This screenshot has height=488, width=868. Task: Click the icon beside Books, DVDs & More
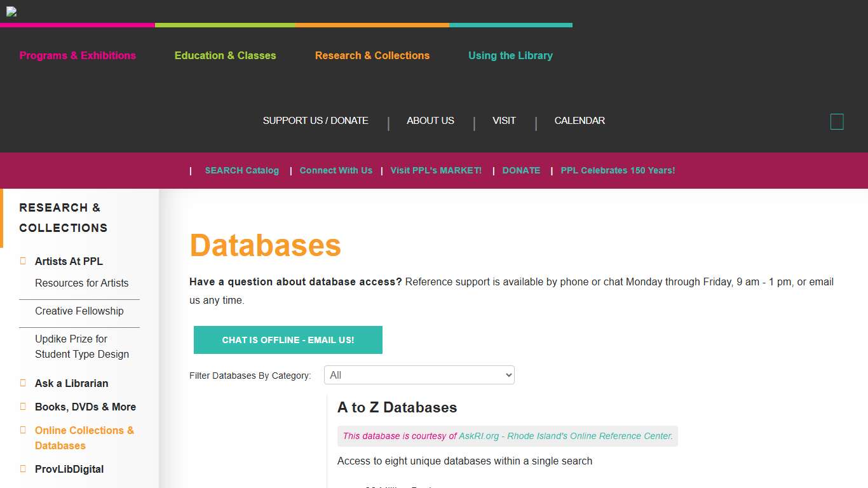point(23,407)
